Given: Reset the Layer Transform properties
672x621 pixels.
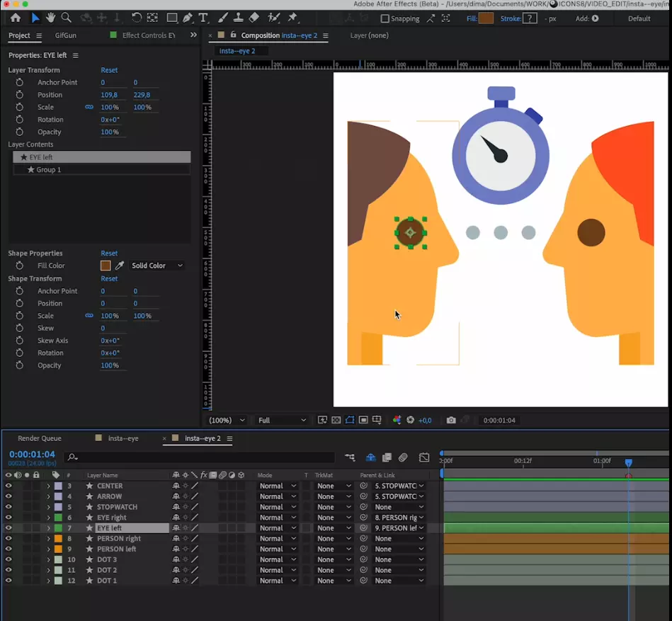Looking at the screenshot, I should tap(109, 70).
